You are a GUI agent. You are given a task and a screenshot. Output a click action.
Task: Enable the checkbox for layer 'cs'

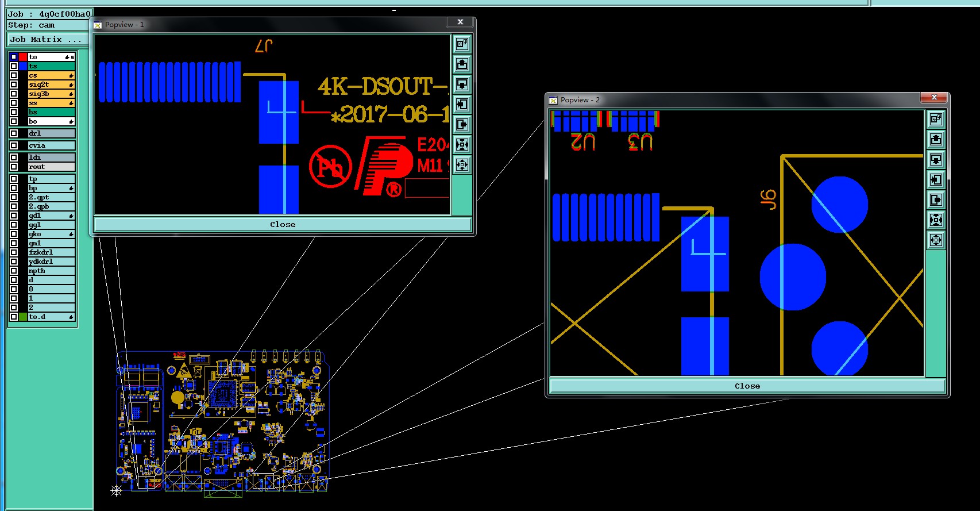point(14,75)
